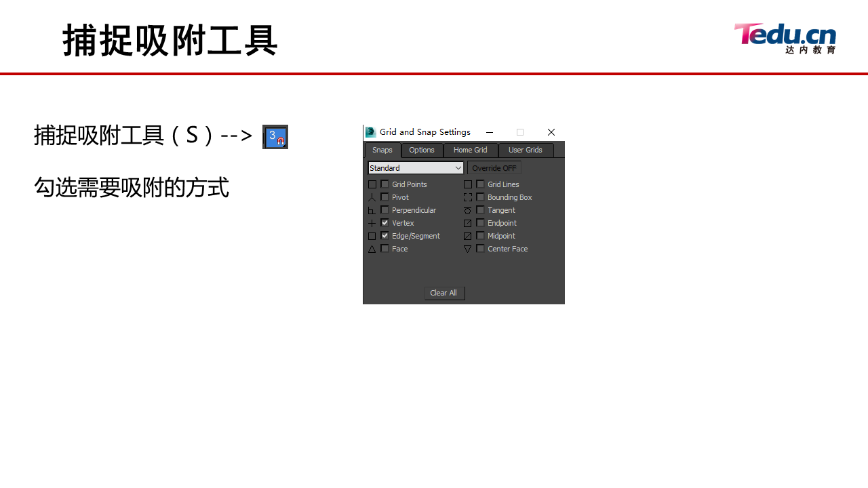Image resolution: width=868 pixels, height=488 pixels.
Task: Click the Grid and Snap Settings title text
Action: point(425,132)
